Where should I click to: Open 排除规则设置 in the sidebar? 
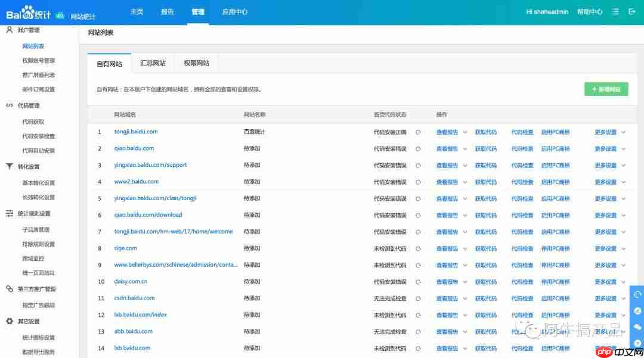tap(39, 244)
